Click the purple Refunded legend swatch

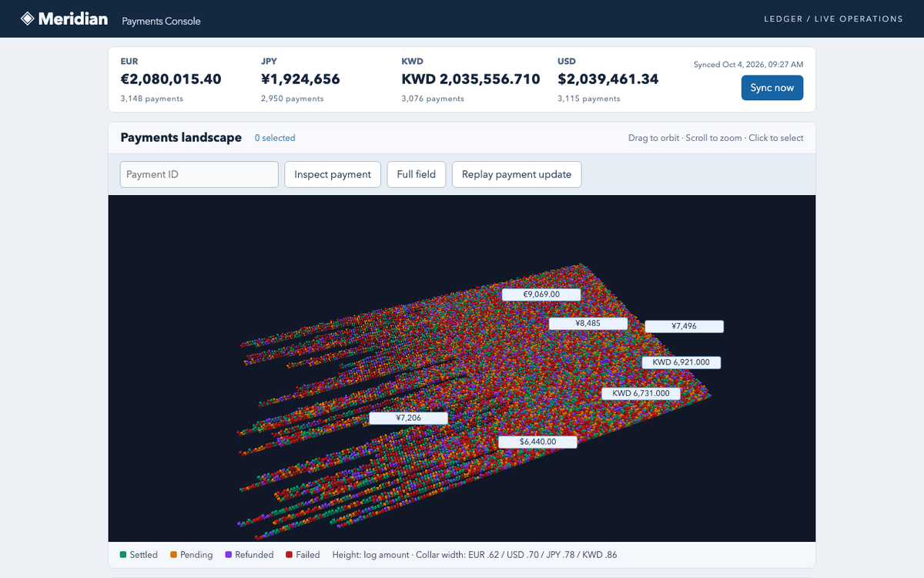[229, 554]
